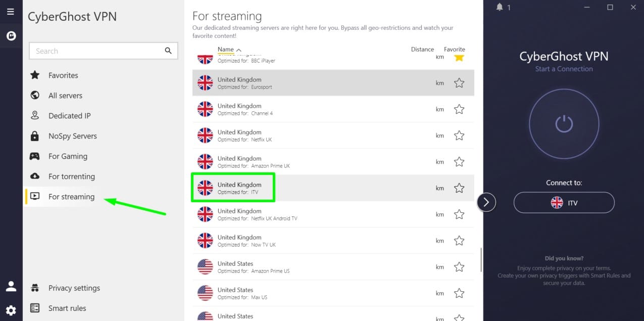Open Privacy settings
The width and height of the screenshot is (644, 321).
click(x=74, y=288)
